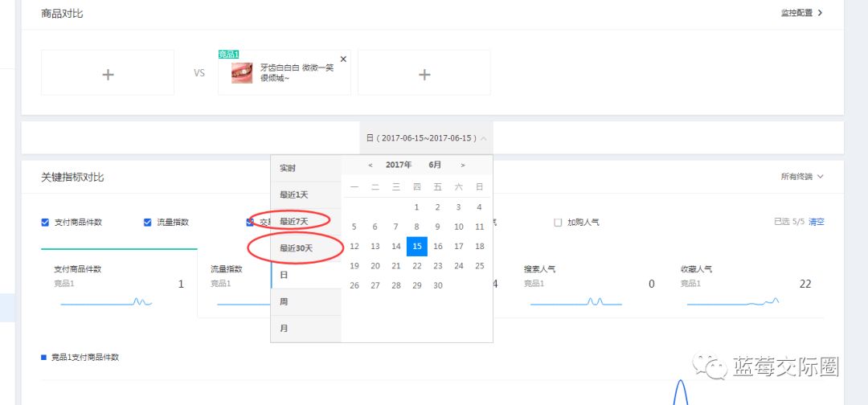Click the 6月 month label in calendar
Image resolution: width=868 pixels, height=405 pixels.
[435, 165]
